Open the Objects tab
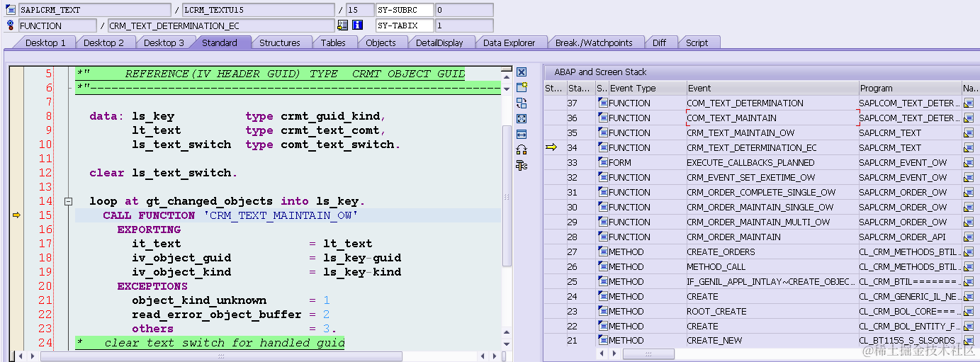 [x=381, y=43]
